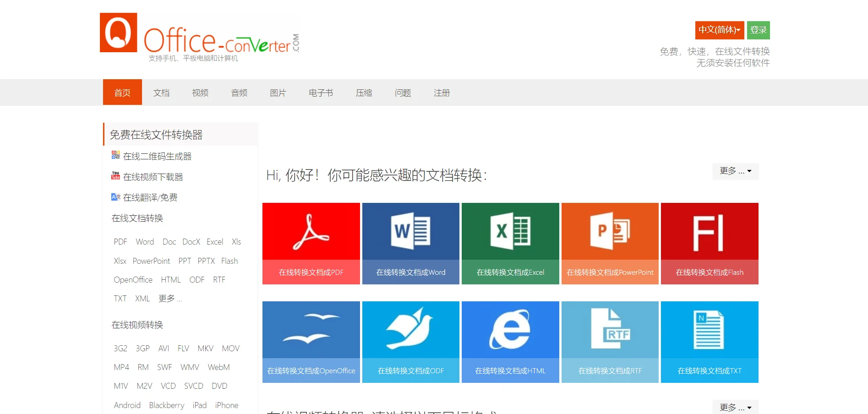Select the ODF bird tile icon
Viewport: 868px width, 414px height.
pyautogui.click(x=410, y=329)
